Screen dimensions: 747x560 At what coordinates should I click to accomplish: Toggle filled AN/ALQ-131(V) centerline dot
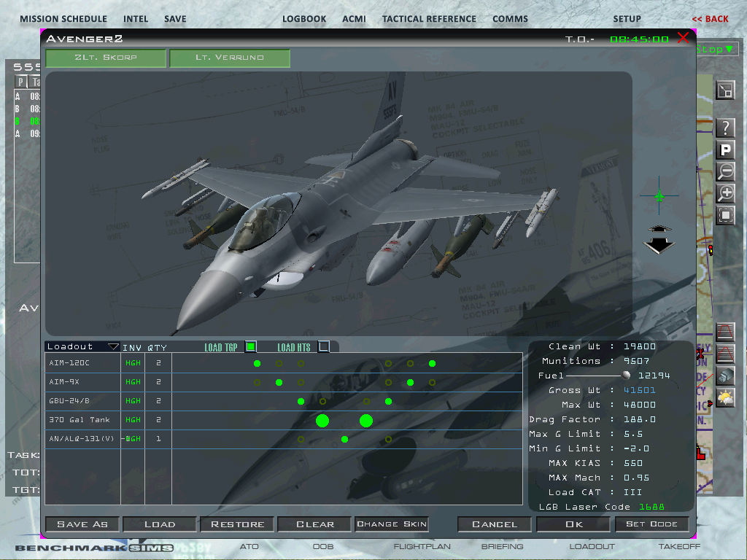tap(344, 439)
